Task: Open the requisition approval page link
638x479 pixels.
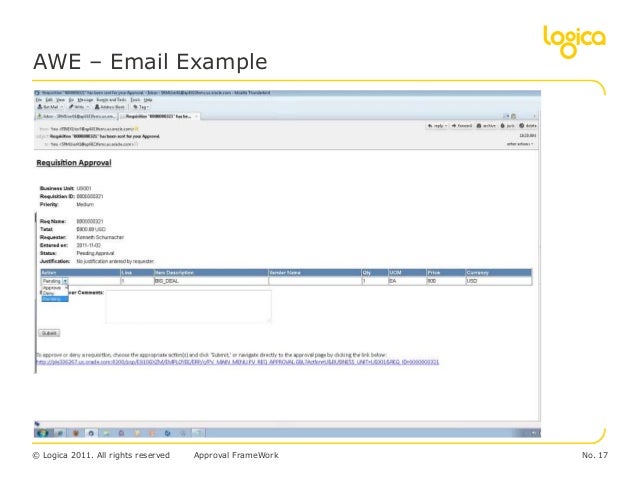Action: [x=238, y=362]
